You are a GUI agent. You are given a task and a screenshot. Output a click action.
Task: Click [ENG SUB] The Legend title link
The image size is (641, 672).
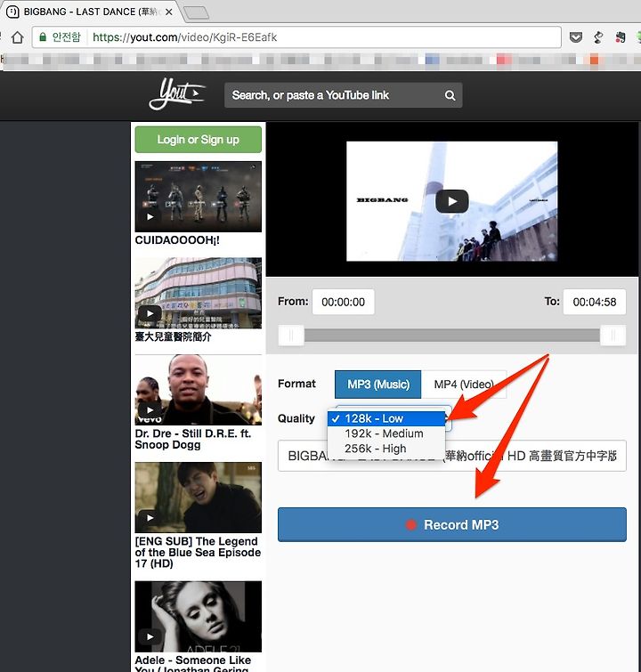pos(198,553)
